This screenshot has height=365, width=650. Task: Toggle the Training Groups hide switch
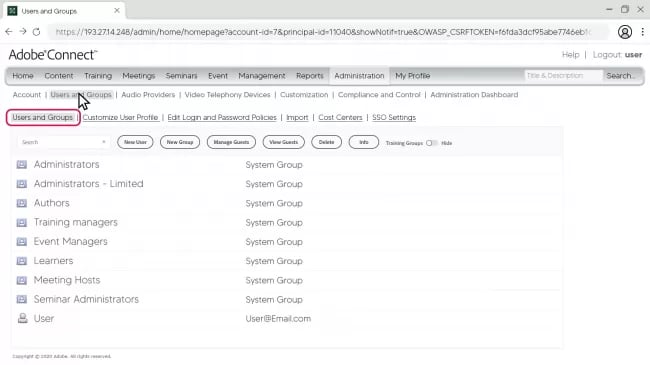click(432, 143)
